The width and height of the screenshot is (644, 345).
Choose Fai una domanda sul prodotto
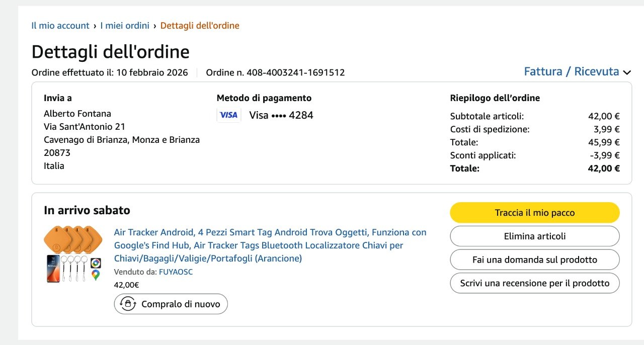tap(534, 260)
